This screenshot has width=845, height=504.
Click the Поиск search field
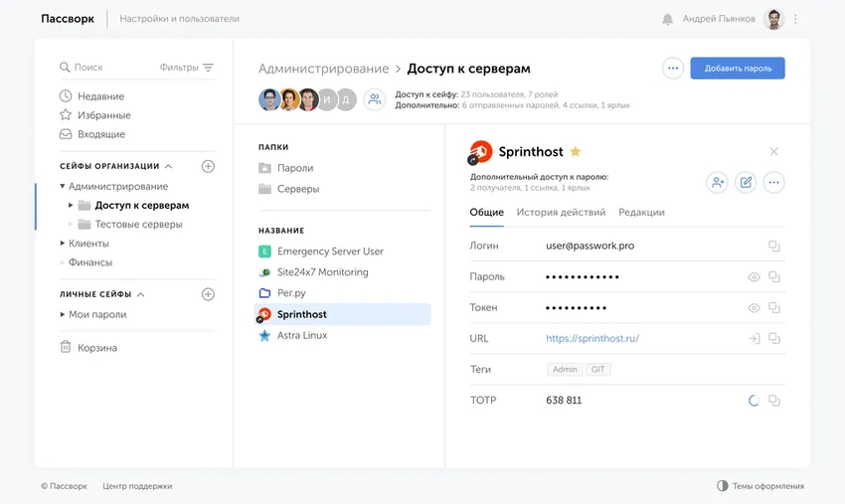(88, 68)
